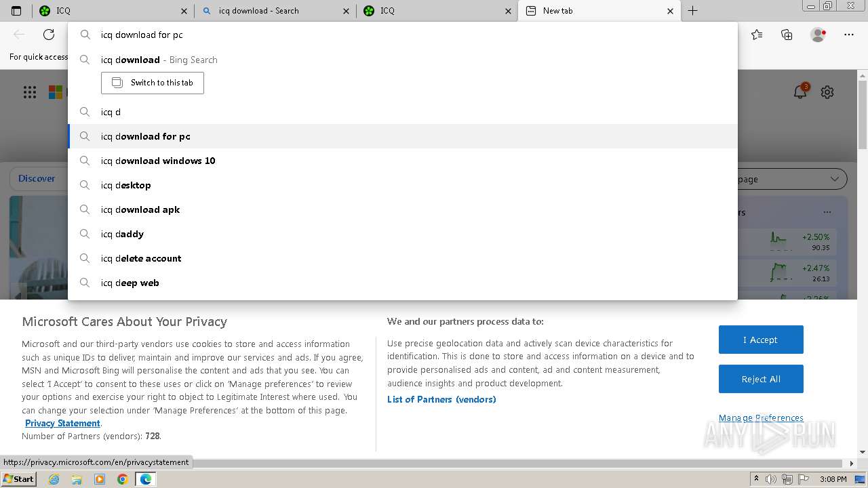Click I Accept cookies button
The image size is (868, 488).
(x=761, y=340)
